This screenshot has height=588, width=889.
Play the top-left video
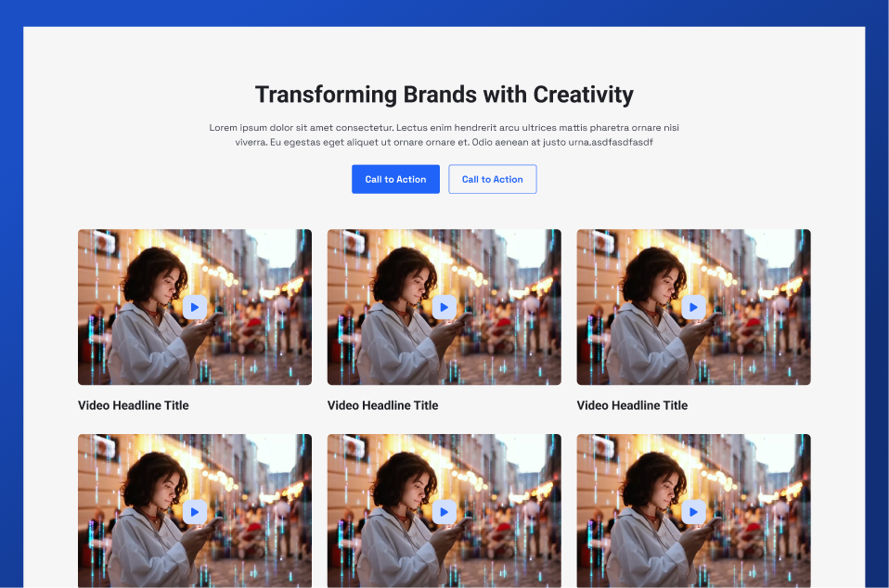coord(195,307)
